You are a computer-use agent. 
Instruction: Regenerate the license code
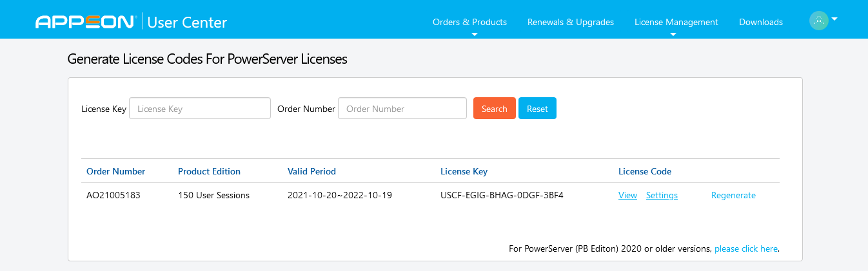coord(733,196)
